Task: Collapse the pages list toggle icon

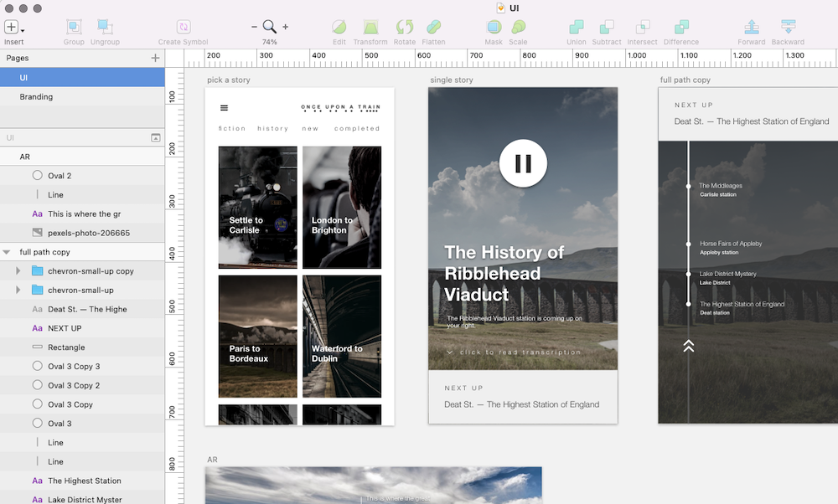Action: pos(156,138)
